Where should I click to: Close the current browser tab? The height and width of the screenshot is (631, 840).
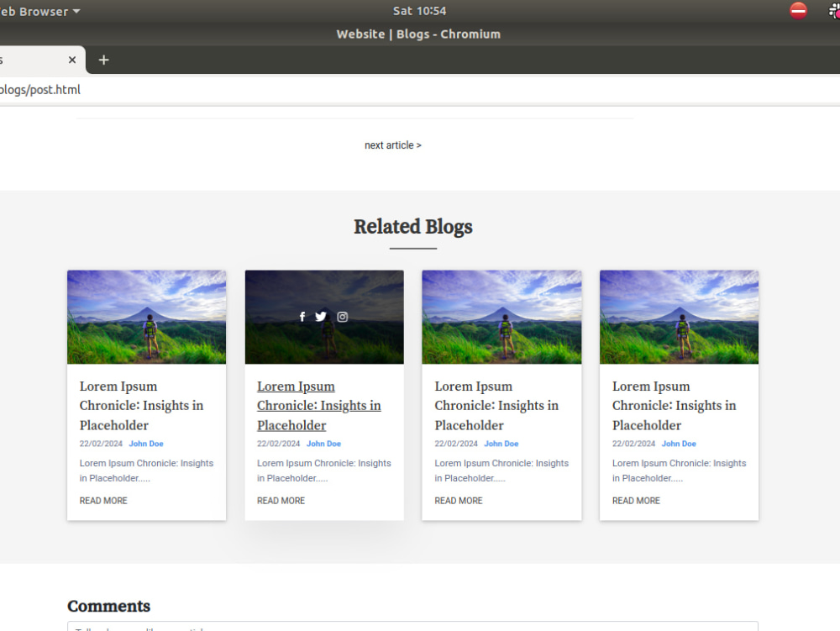point(72,60)
